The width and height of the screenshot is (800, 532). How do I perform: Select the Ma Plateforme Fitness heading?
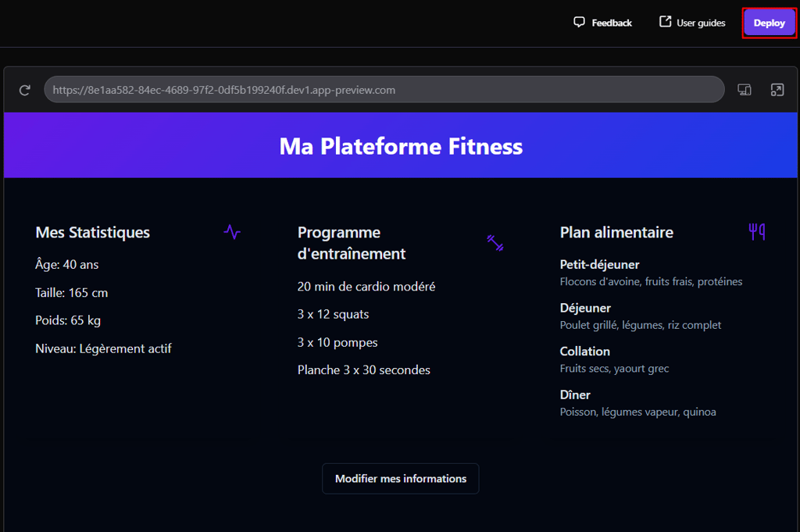click(x=401, y=146)
